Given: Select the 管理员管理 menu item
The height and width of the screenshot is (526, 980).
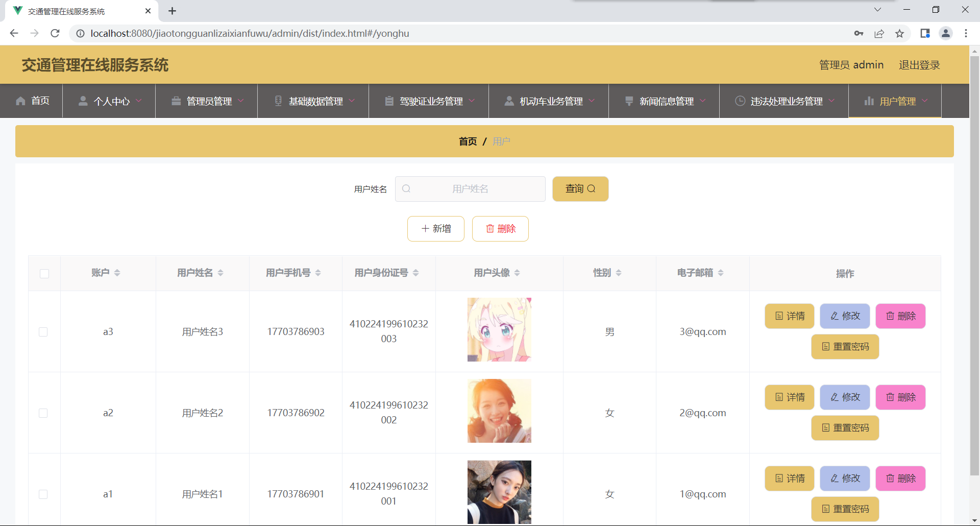Looking at the screenshot, I should tap(208, 101).
